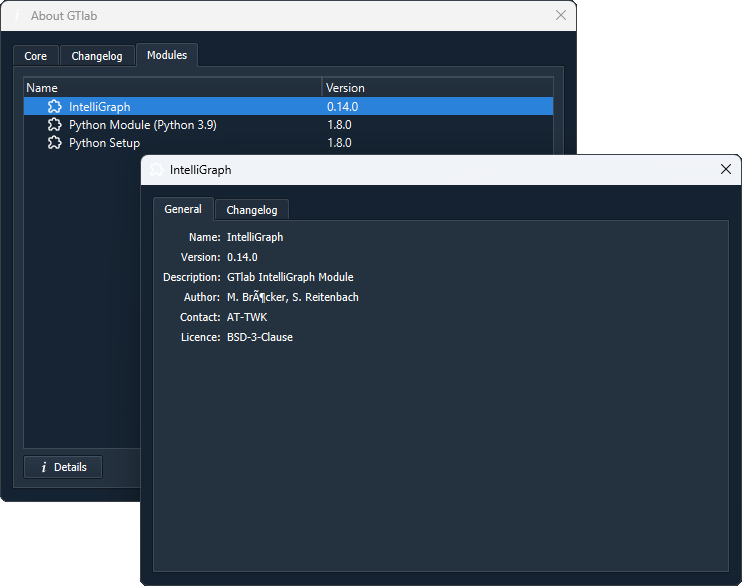Select the IntelliGraph row in modules list
The width and height of the screenshot is (742, 586).
[x=288, y=107]
